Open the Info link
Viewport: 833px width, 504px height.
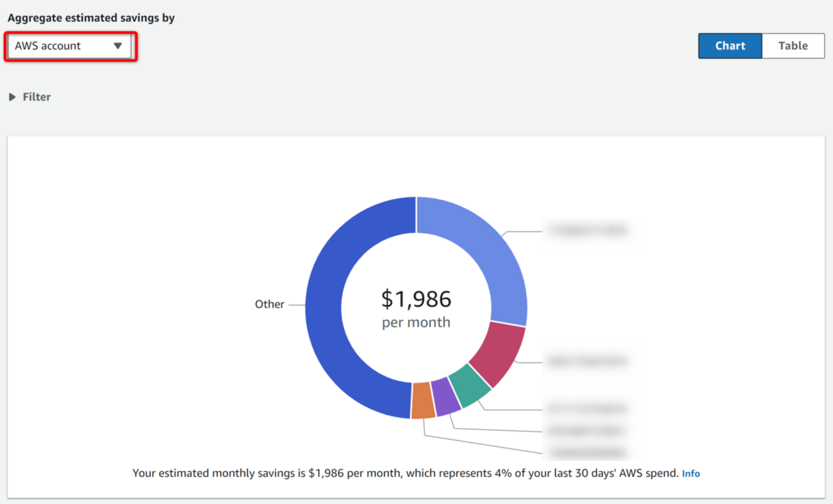coord(691,474)
